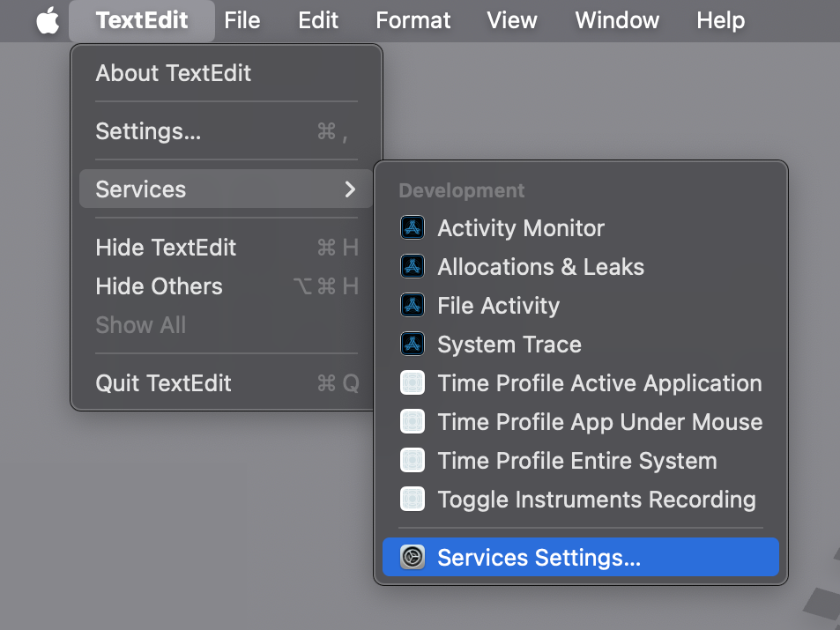This screenshot has width=840, height=630.
Task: Select "Quit TextEdit"
Action: [163, 383]
